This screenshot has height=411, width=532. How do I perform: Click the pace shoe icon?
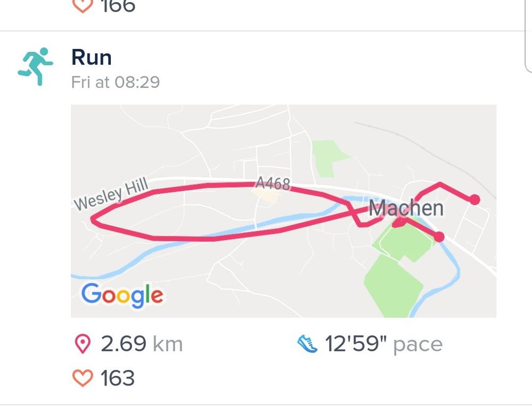(x=307, y=344)
